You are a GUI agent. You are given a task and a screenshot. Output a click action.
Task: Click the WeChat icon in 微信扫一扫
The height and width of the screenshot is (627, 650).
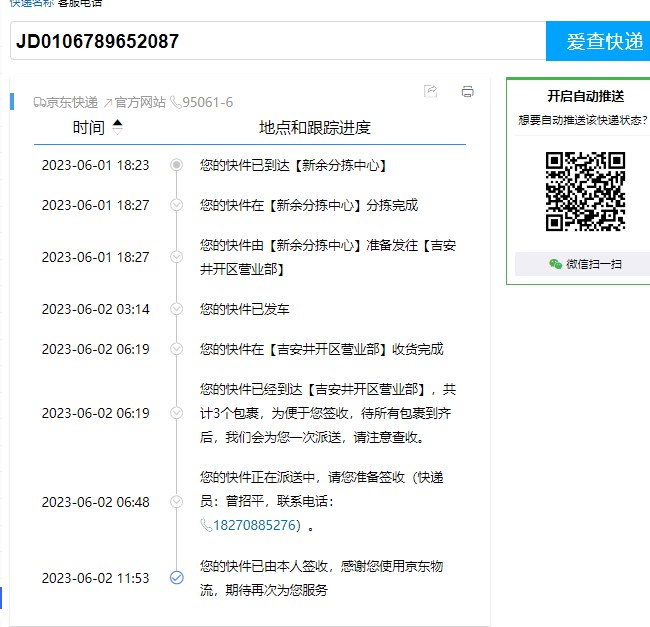pyautogui.click(x=555, y=264)
